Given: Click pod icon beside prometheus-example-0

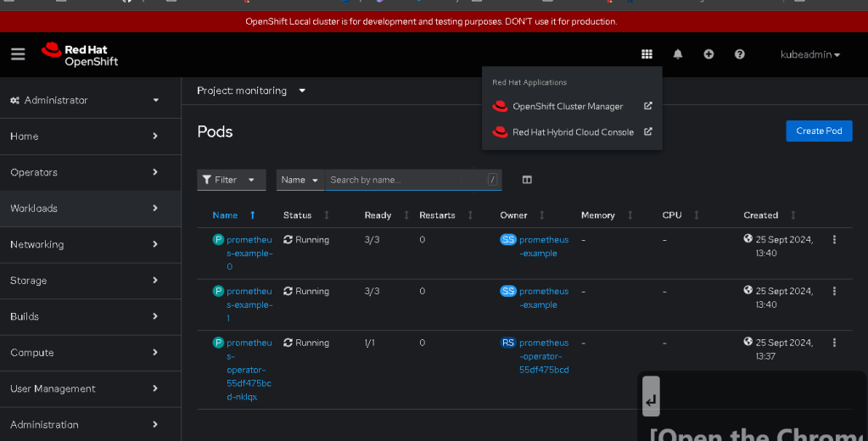Looking at the screenshot, I should click(218, 240).
